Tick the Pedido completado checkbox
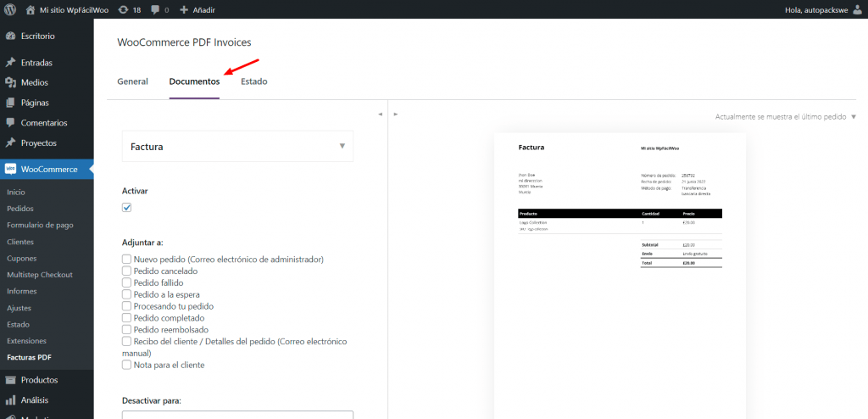The image size is (868, 419). click(127, 318)
